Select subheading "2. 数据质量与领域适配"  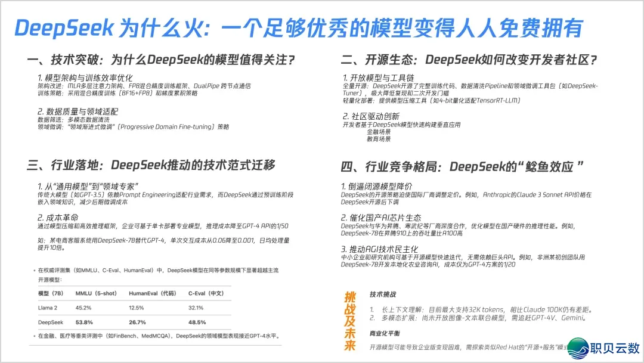pos(78,111)
